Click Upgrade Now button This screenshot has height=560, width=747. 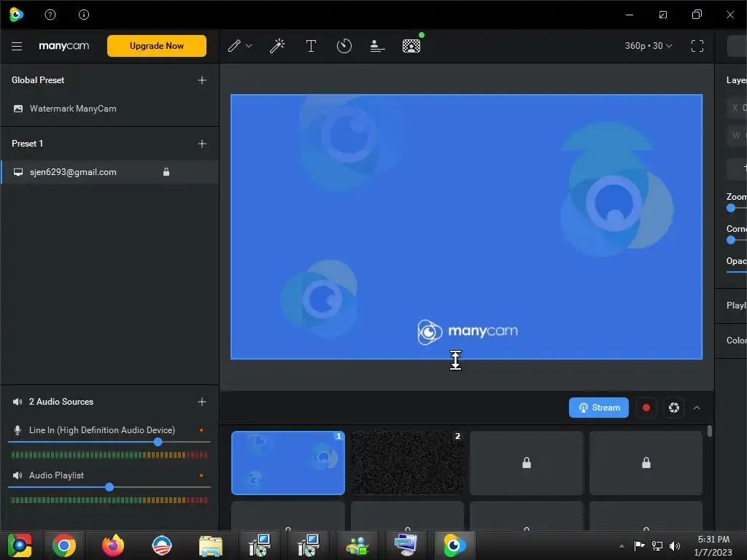click(157, 46)
